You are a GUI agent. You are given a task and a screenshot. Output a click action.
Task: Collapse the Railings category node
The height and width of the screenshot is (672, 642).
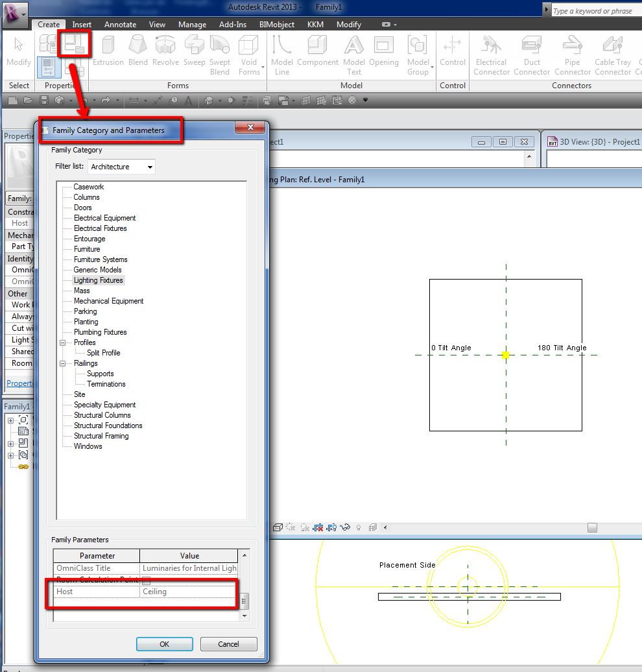pyautogui.click(x=62, y=363)
